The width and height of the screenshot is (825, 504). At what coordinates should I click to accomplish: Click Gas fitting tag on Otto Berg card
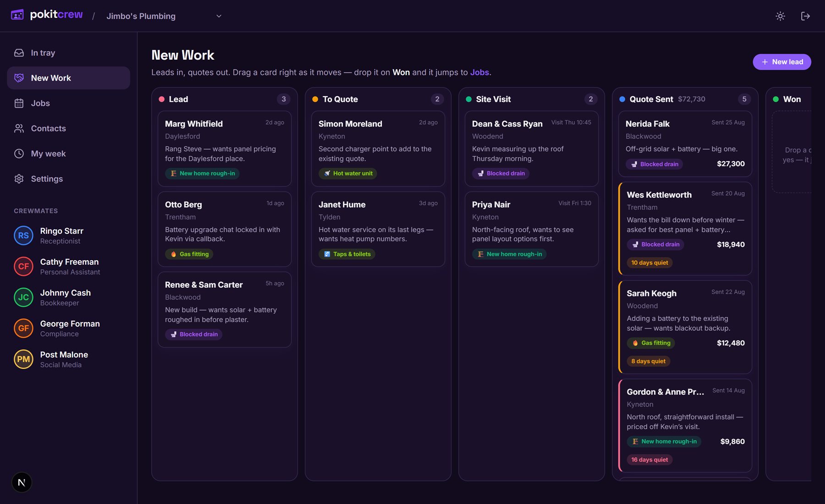(x=189, y=254)
